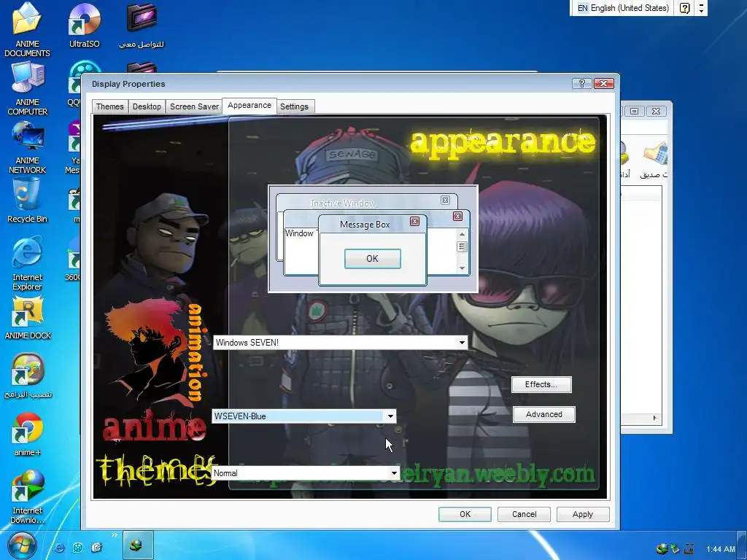Click the preview Message Box close icon
Screen dimensions: 747x560
pos(414,222)
